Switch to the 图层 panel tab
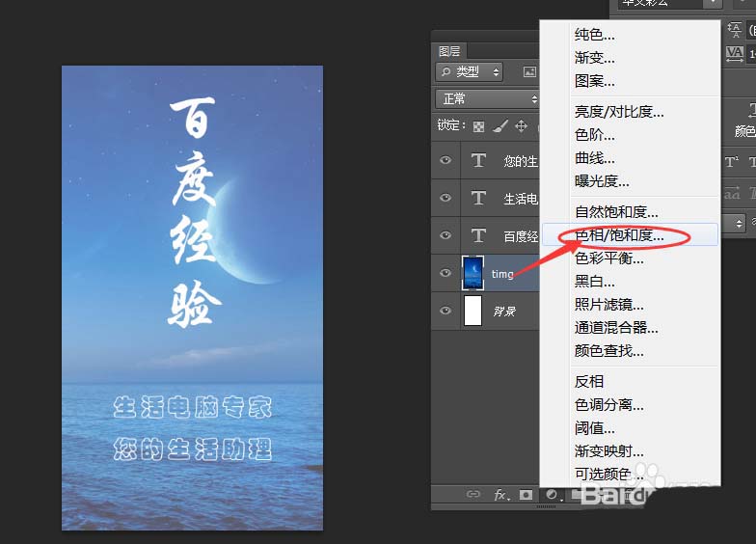 tap(449, 51)
